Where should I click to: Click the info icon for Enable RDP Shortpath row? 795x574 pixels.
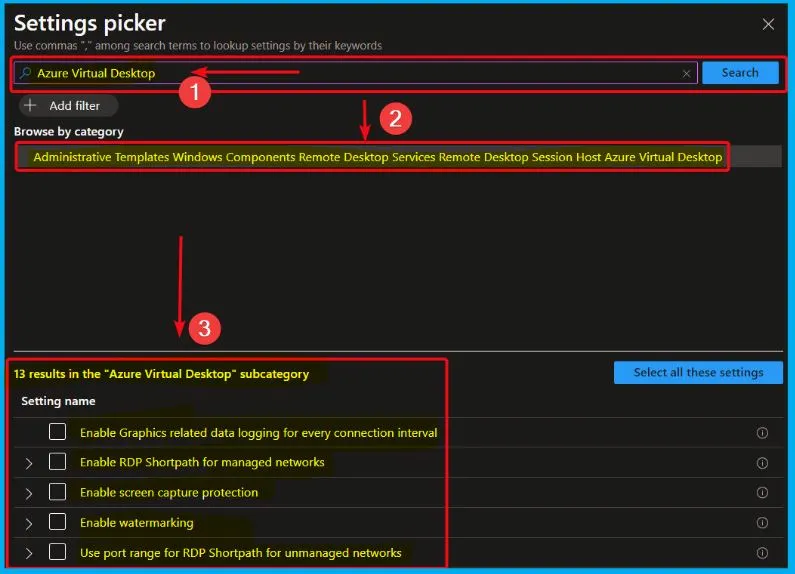(762, 463)
